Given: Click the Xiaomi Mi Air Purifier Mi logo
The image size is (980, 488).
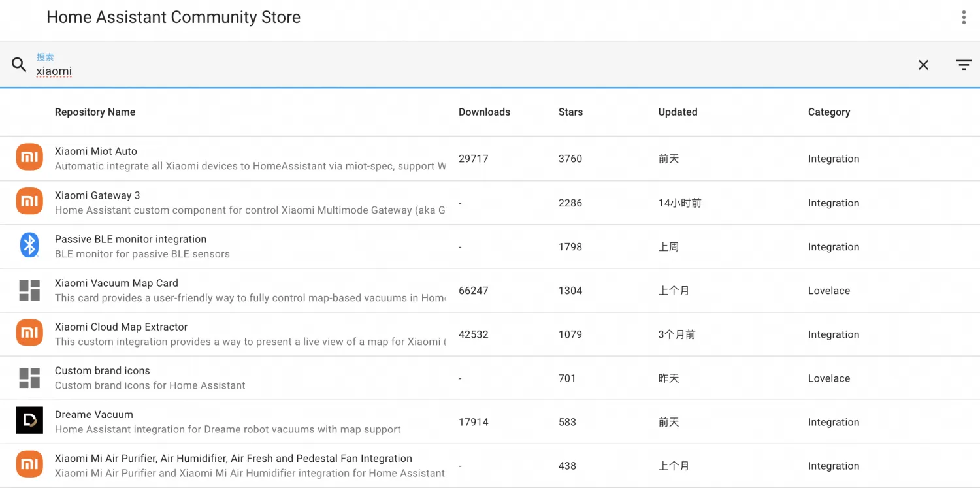Looking at the screenshot, I should 29,464.
